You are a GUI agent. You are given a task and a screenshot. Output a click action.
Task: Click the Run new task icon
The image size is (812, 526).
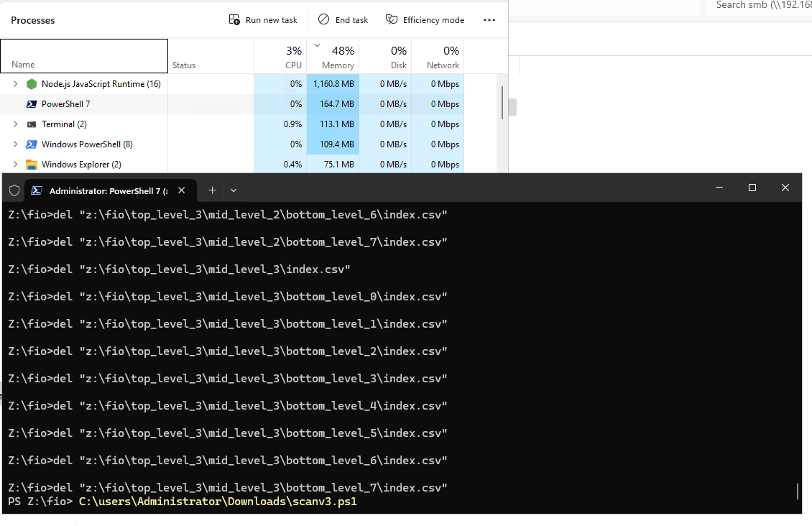pos(234,19)
